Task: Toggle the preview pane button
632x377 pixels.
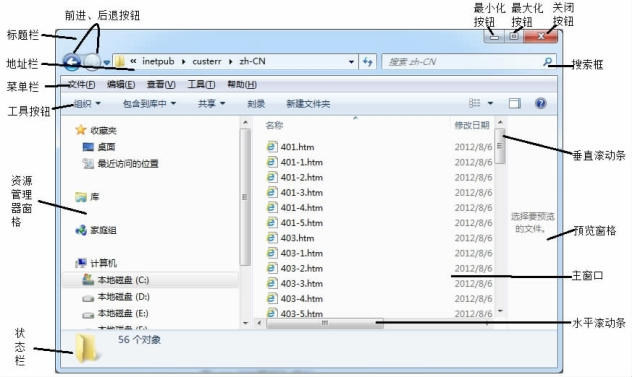Action: tap(515, 104)
